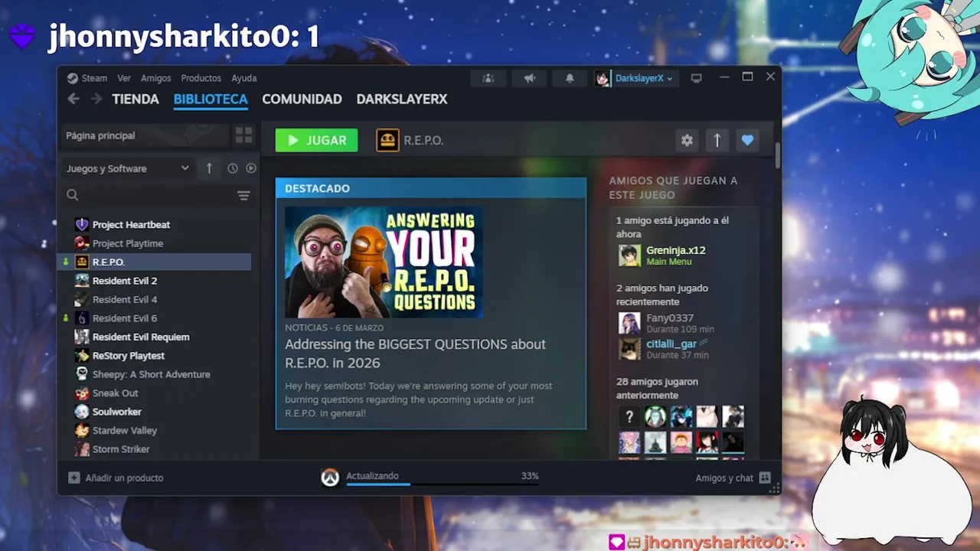This screenshot has width=980, height=551.
Task: Open the Productos menu
Action: 201,78
